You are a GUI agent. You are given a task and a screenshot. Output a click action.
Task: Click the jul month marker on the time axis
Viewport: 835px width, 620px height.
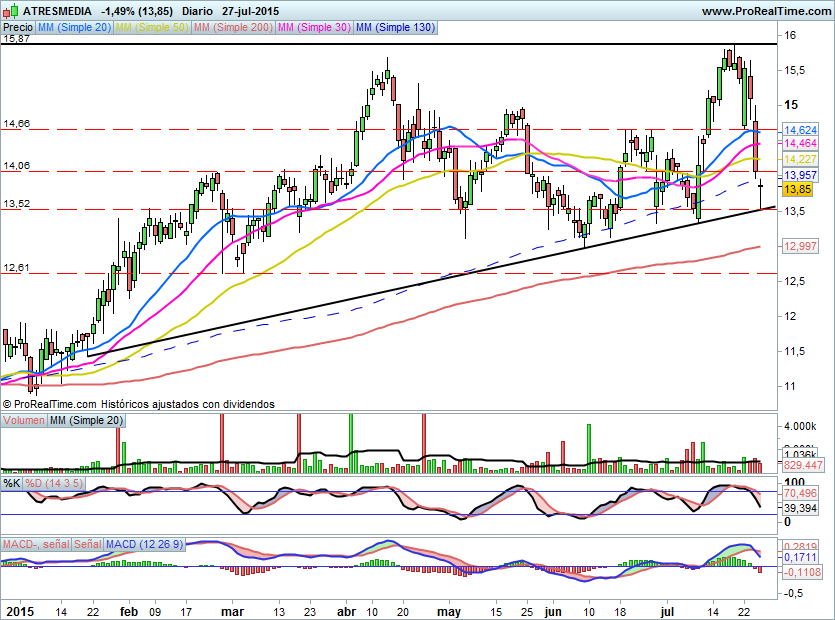pos(666,611)
